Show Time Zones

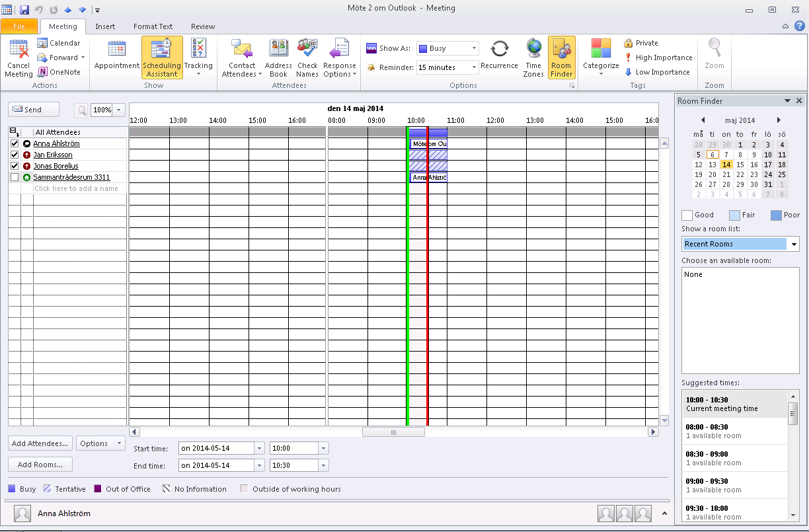533,58
